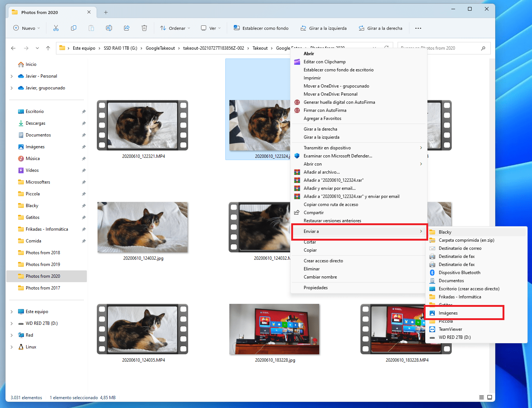The image size is (532, 408).
Task: Click the search magnifier icon
Action: click(x=483, y=48)
